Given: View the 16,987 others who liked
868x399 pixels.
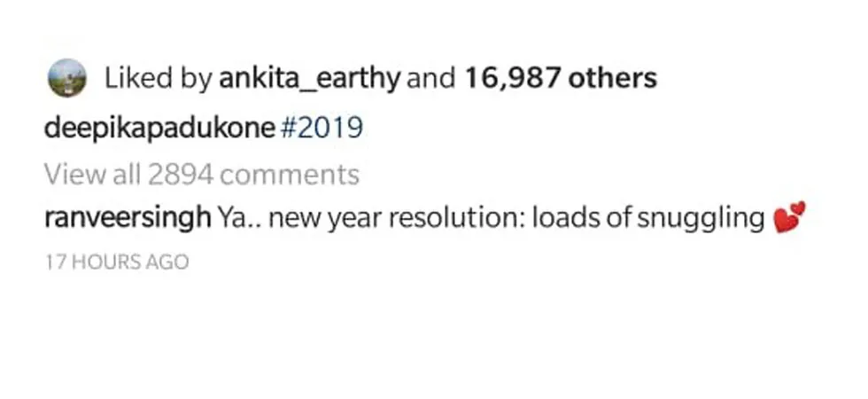Looking at the screenshot, I should tap(560, 78).
